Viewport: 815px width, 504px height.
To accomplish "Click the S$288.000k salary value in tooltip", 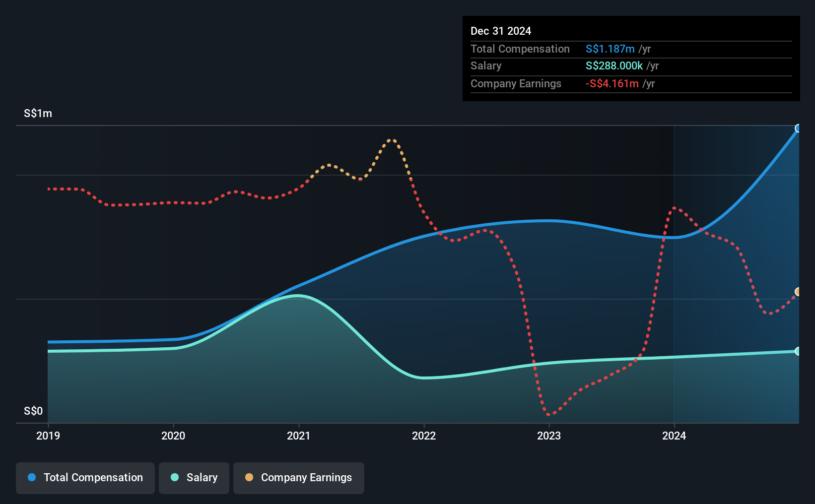I will (614, 65).
